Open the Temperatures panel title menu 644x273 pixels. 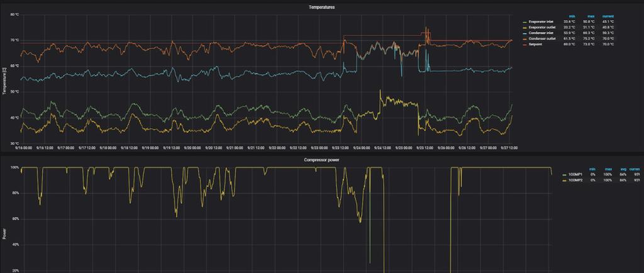pos(321,7)
